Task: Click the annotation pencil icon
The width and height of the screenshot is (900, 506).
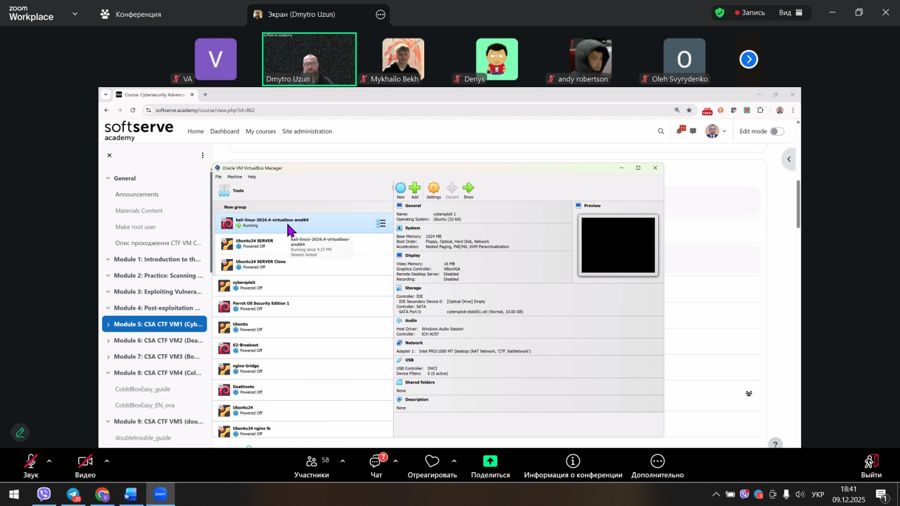Action: point(20,433)
